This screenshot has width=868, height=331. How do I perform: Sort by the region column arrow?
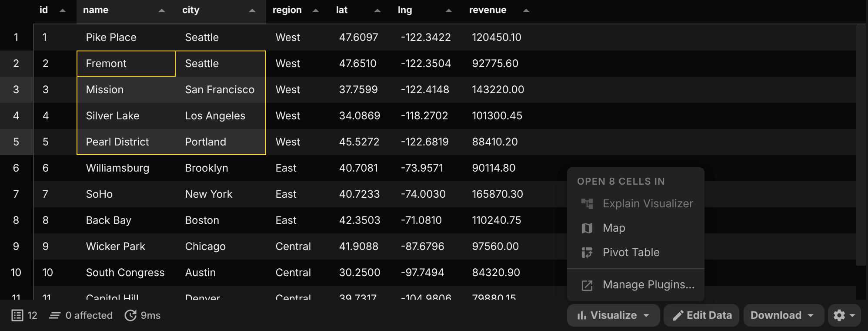coord(316,10)
